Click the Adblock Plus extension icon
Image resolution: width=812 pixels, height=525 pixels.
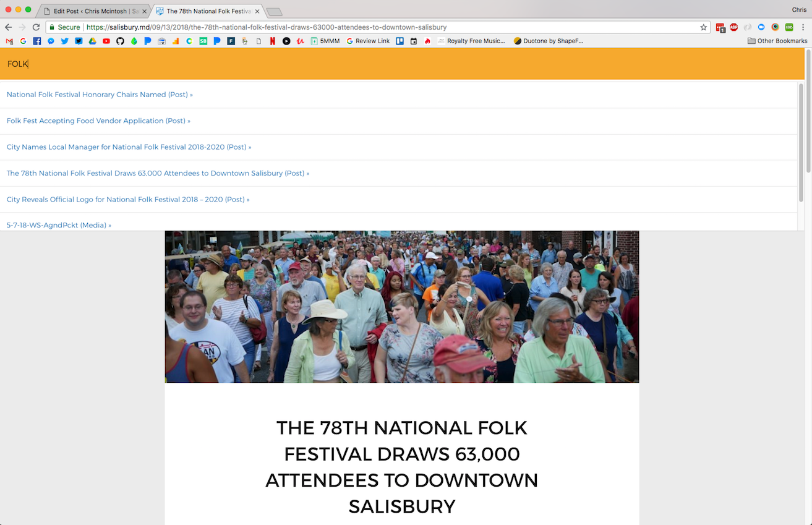pos(733,27)
